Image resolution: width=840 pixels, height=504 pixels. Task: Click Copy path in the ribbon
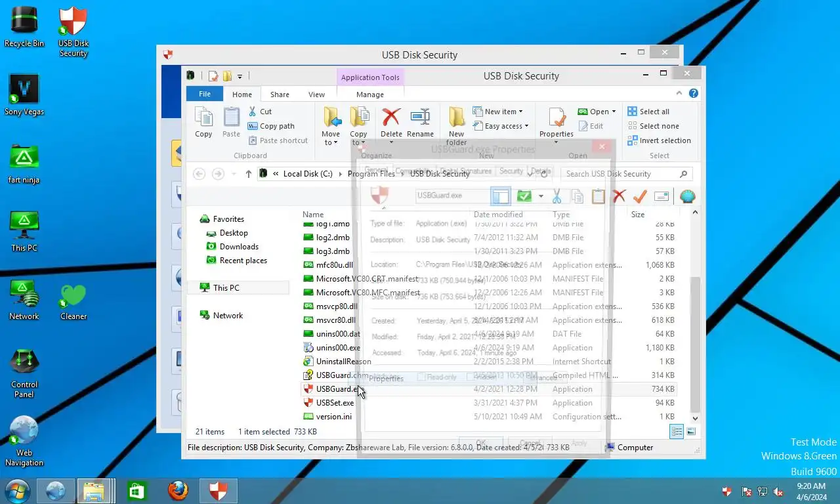[x=271, y=126]
